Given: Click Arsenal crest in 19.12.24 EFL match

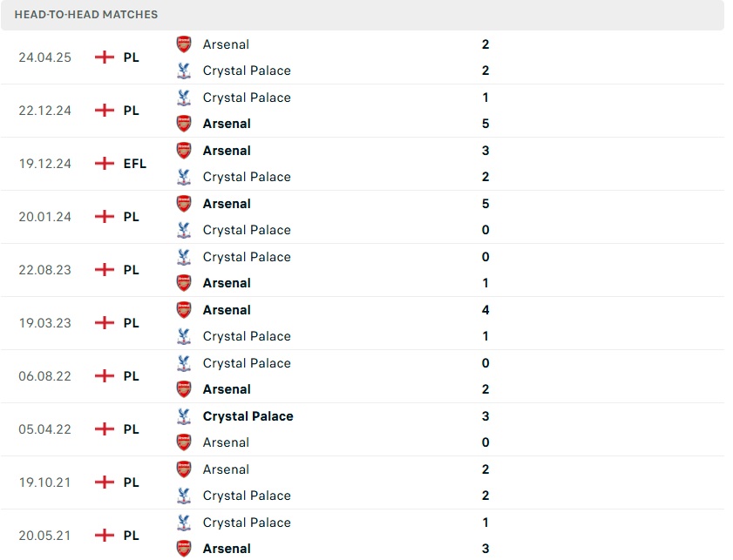Looking at the screenshot, I should (184, 151).
